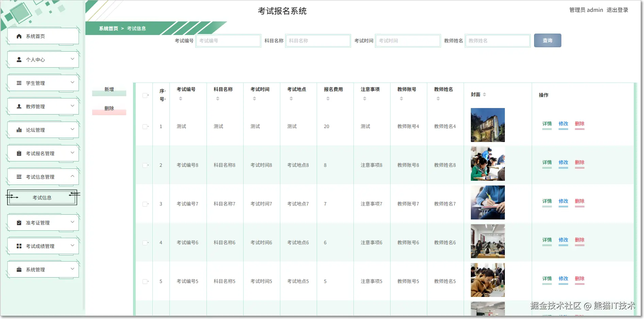The image size is (644, 319).
Task: Click 修改 for row 考试编号7
Action: tap(563, 201)
